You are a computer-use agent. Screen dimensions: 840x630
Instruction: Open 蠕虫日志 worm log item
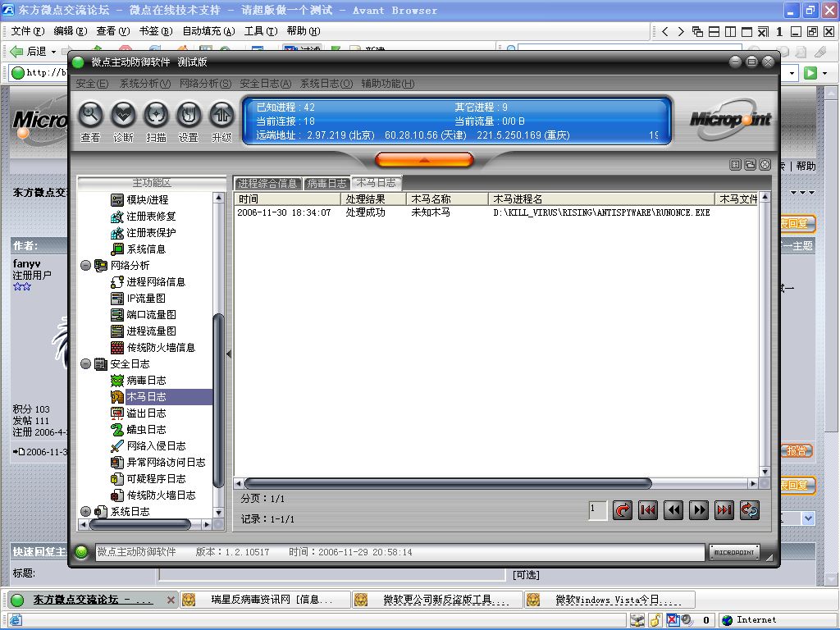pyautogui.click(x=138, y=430)
